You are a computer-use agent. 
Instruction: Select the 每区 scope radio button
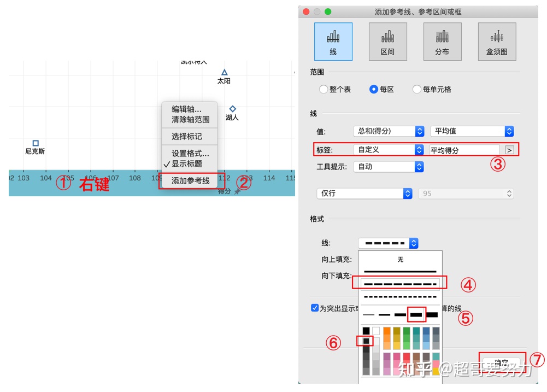click(x=374, y=89)
